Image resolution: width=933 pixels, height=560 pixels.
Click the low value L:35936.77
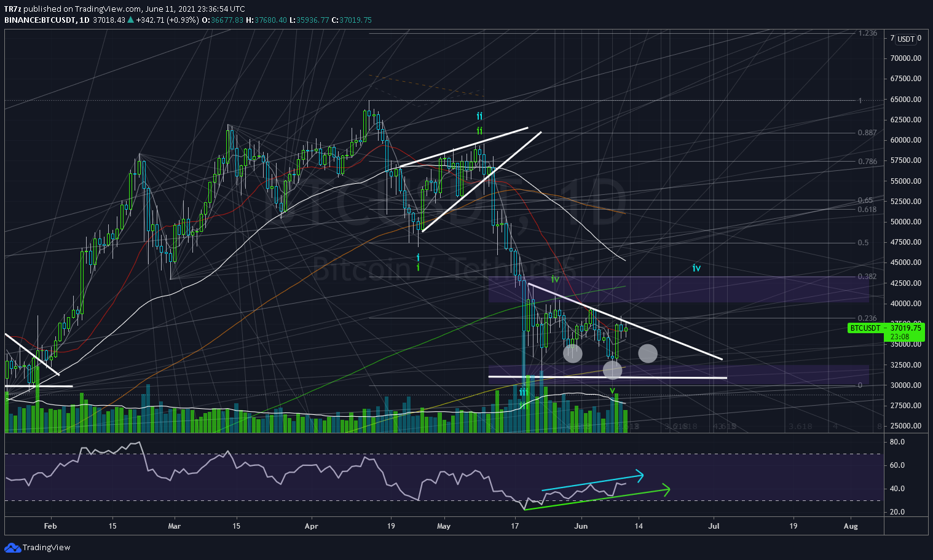tap(309, 20)
